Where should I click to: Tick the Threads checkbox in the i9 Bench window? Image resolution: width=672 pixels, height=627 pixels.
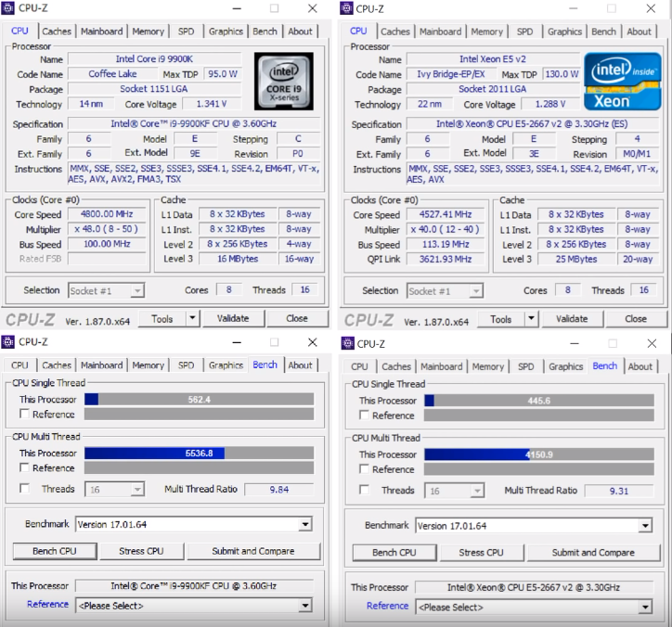[25, 488]
